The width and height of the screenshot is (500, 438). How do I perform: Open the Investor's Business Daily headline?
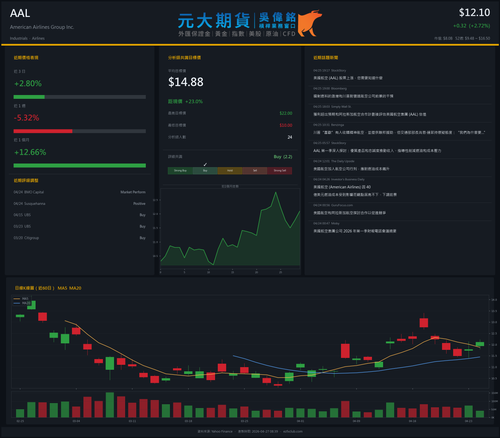pyautogui.click(x=355, y=191)
